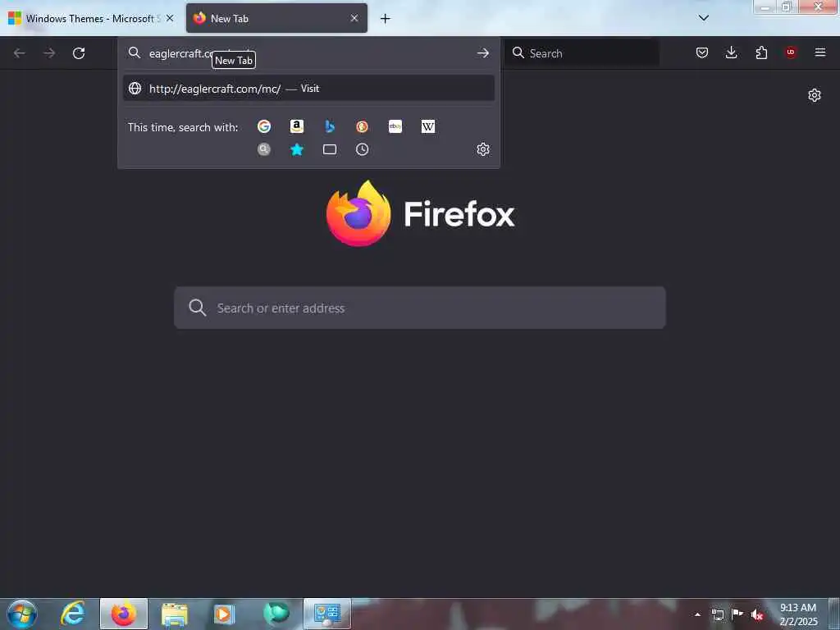Launch Internet Explorer from the taskbar
840x630 pixels.
pos(73,614)
